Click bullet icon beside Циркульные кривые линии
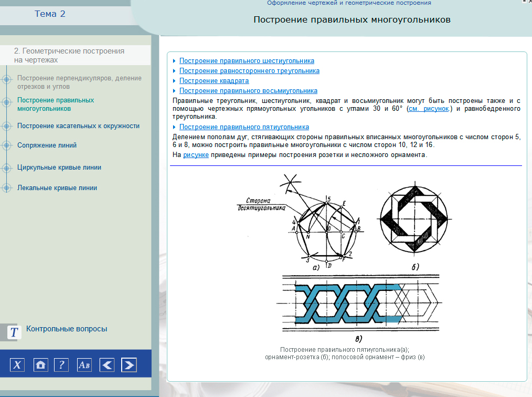 click(6, 168)
